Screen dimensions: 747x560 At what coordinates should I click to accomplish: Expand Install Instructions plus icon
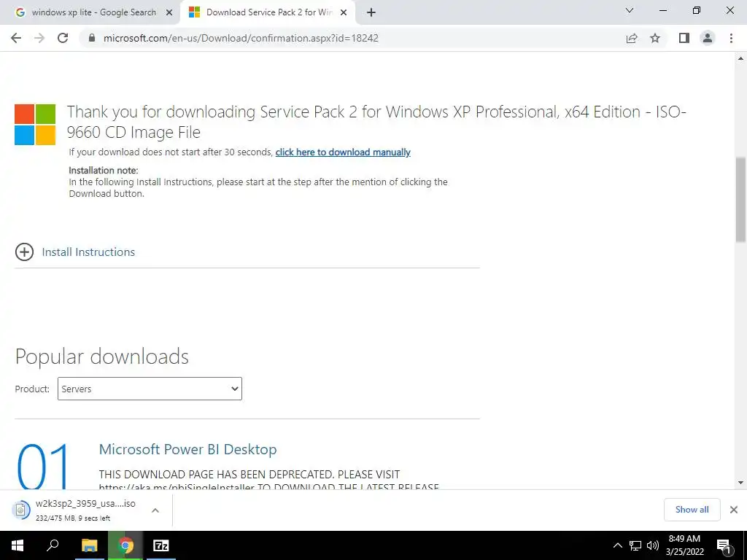(x=24, y=252)
